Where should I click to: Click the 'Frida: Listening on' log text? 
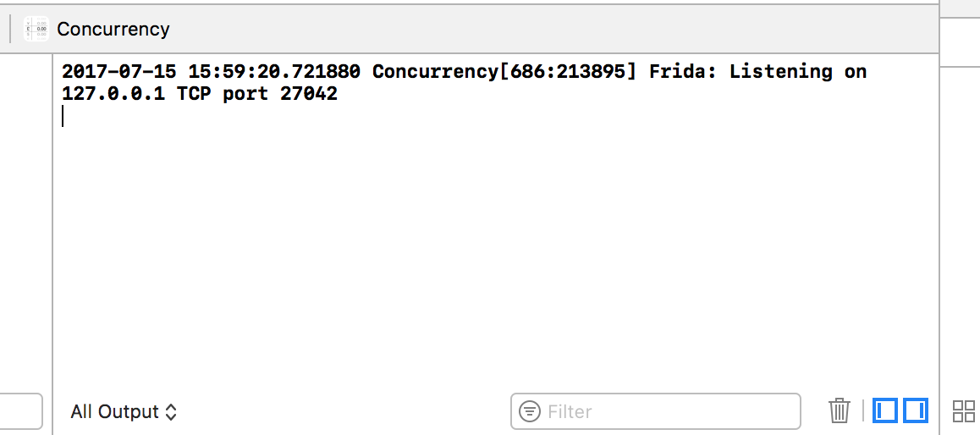(x=758, y=72)
